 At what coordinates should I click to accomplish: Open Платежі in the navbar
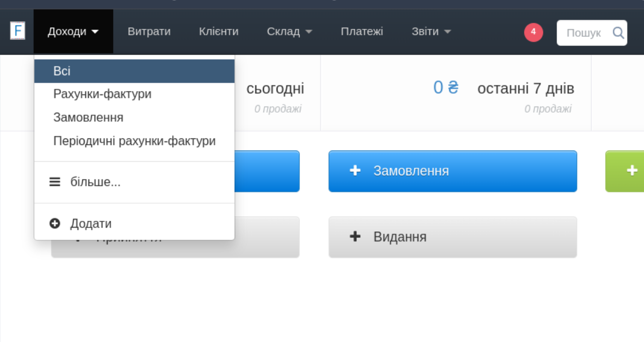(x=362, y=32)
